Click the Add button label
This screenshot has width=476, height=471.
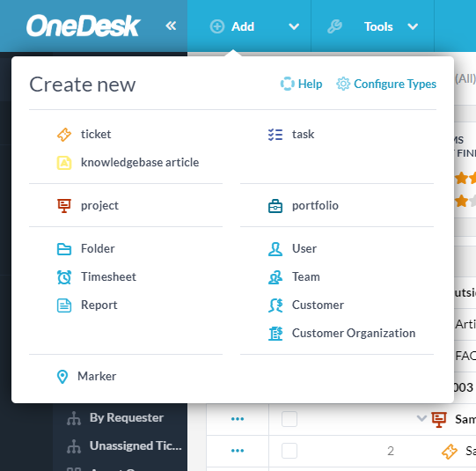pos(243,26)
